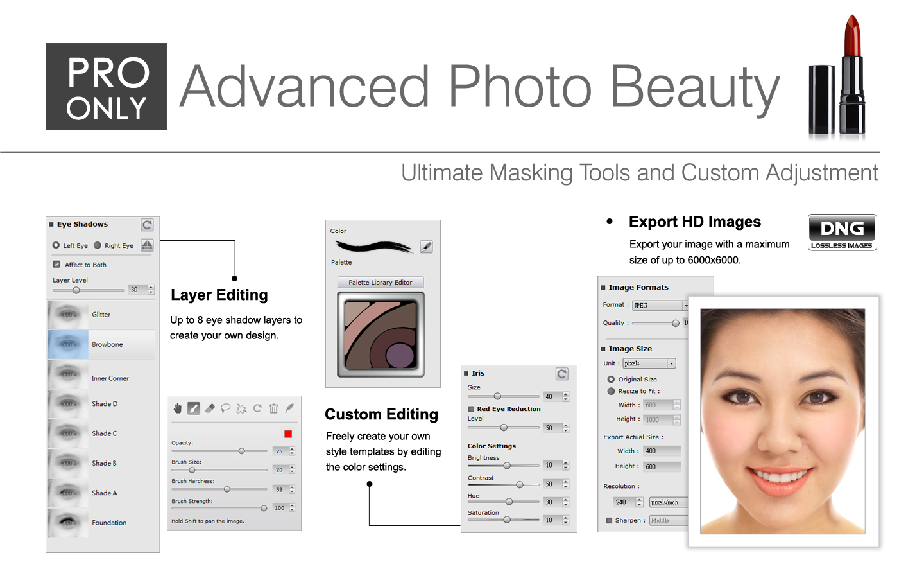Select the Browbone layer
The height and width of the screenshot is (578, 924).
pos(102,344)
